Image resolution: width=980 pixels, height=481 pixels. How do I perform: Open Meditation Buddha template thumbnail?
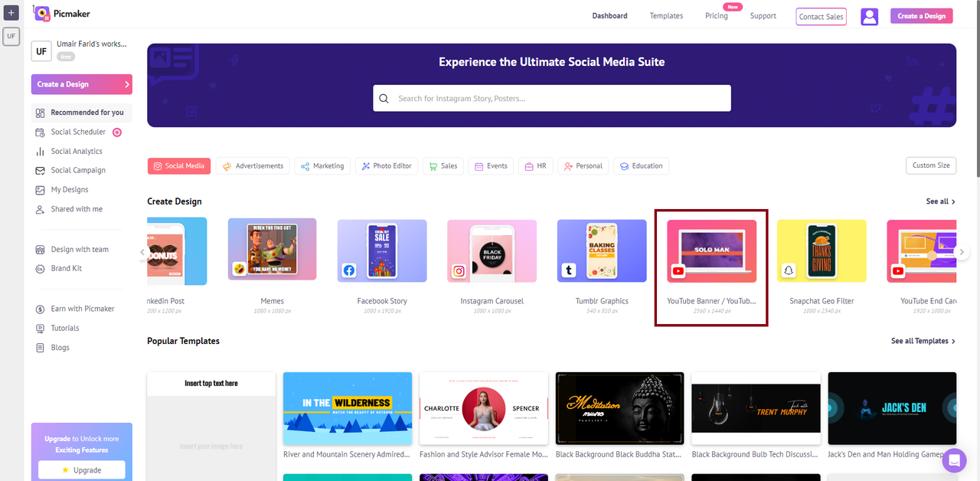point(620,408)
